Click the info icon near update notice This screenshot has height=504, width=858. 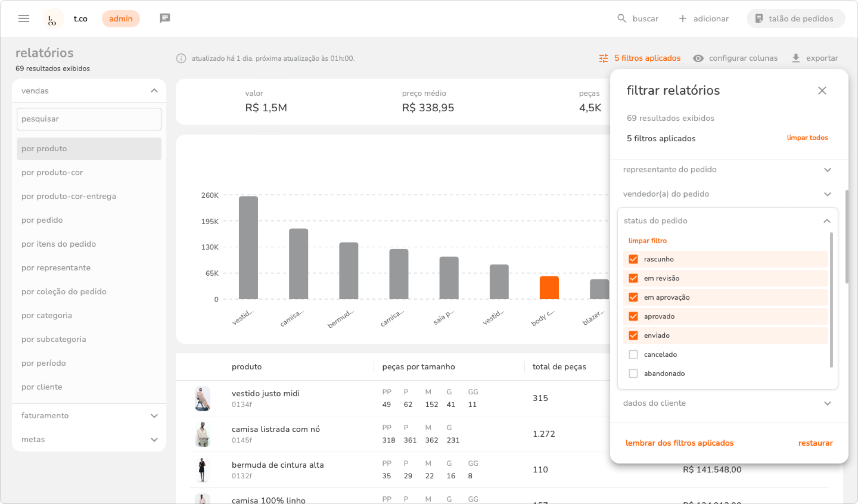[181, 58]
